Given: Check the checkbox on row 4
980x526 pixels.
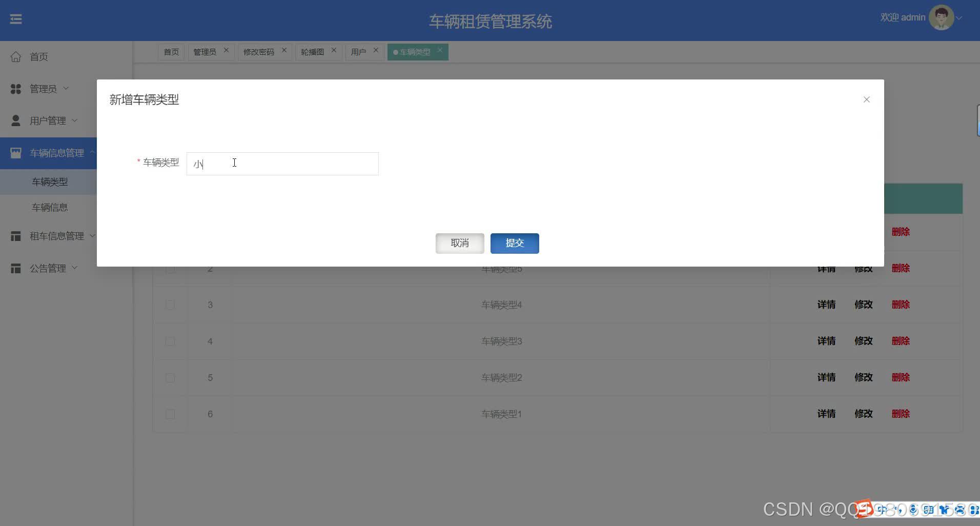Looking at the screenshot, I should tap(170, 341).
